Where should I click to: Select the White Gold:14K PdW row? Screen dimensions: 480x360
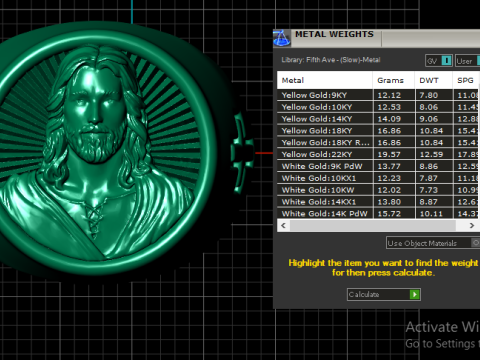tap(378, 213)
